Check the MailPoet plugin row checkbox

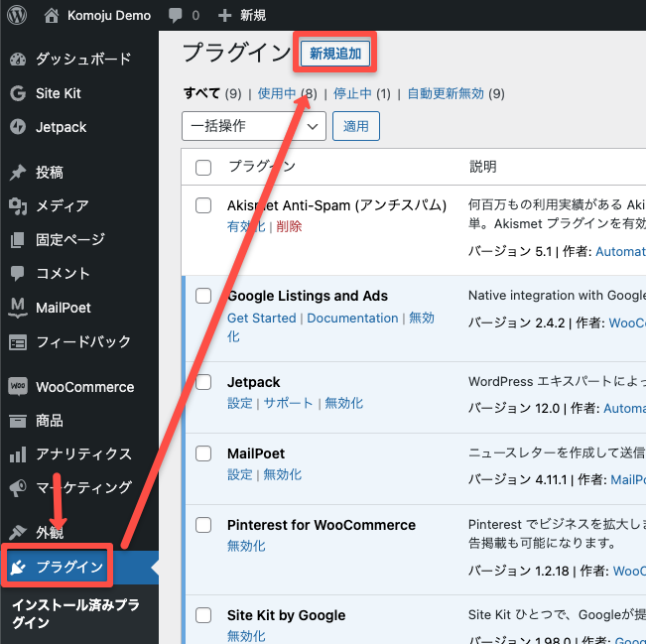click(203, 453)
